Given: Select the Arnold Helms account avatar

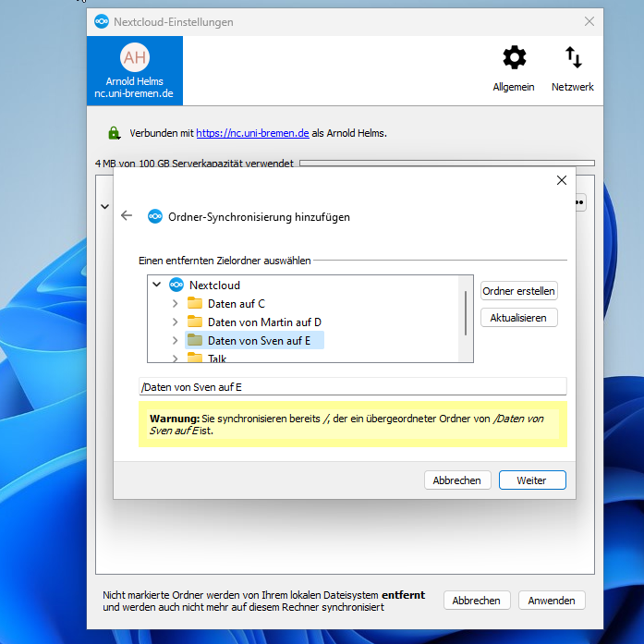Looking at the screenshot, I should [x=135, y=57].
